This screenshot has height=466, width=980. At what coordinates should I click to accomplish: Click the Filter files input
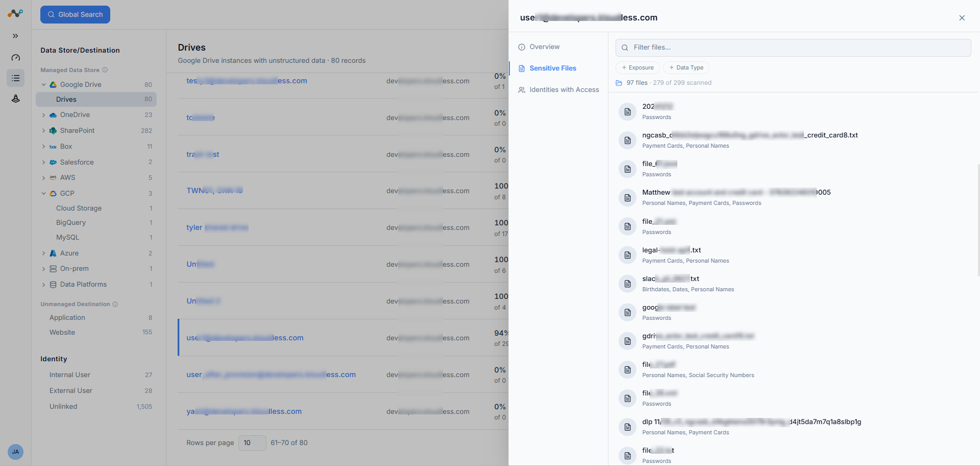(x=793, y=48)
